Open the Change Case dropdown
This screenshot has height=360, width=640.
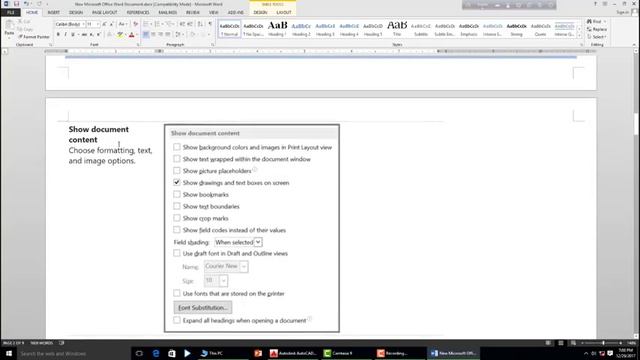click(x=122, y=24)
